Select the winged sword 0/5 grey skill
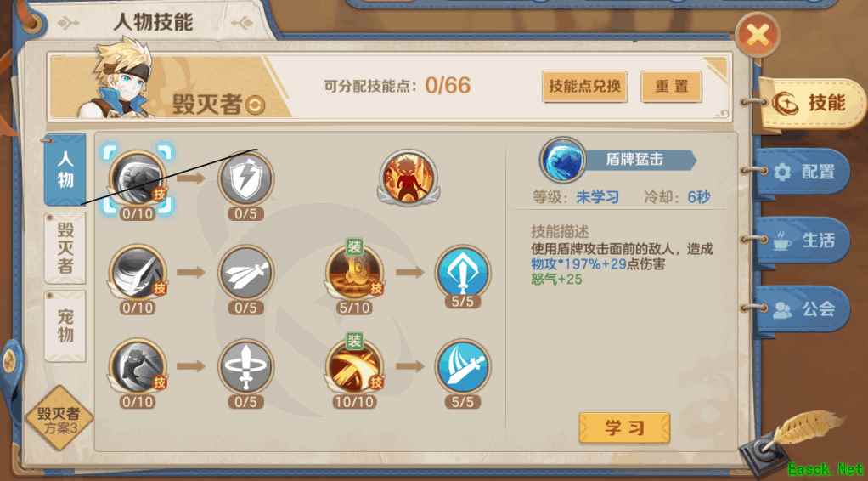 245,272
